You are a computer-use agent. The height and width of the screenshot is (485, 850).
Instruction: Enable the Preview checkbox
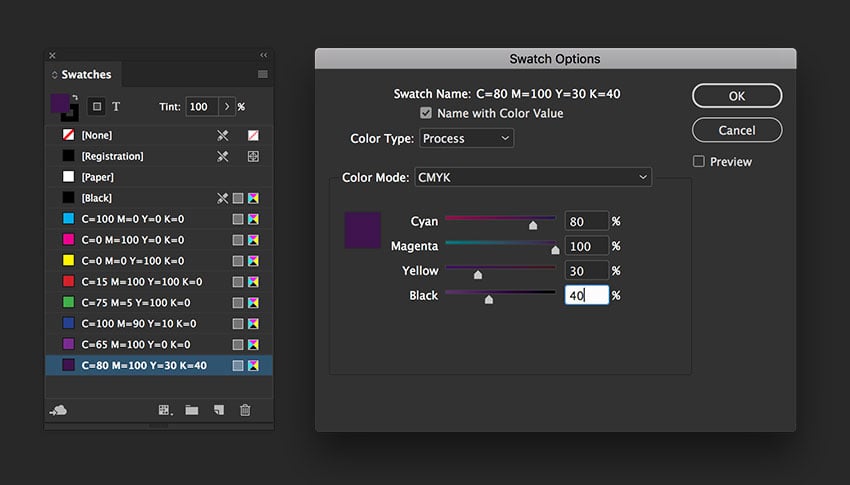pos(699,161)
